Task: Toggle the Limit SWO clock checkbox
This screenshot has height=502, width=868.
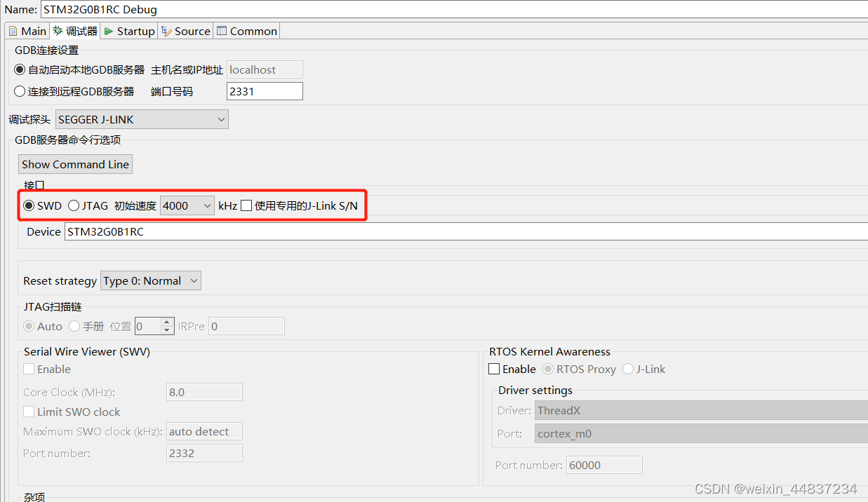Action: point(29,412)
